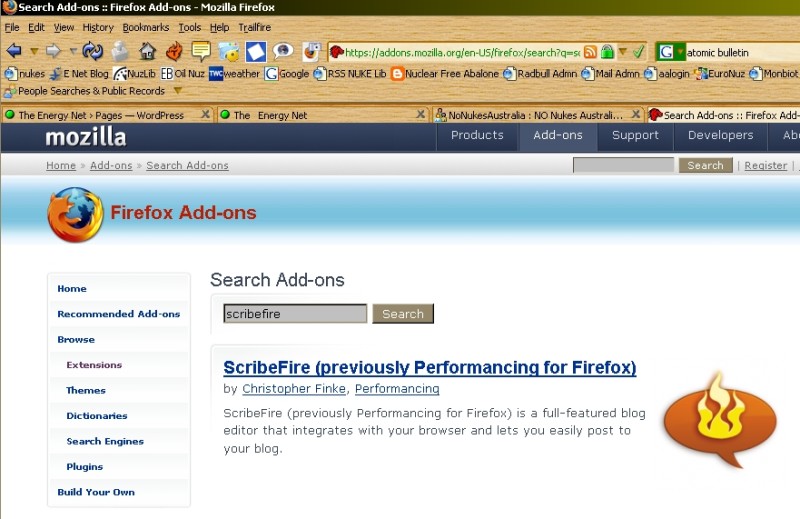
Task: Go forward with the grey arrow
Action: pos(53,51)
